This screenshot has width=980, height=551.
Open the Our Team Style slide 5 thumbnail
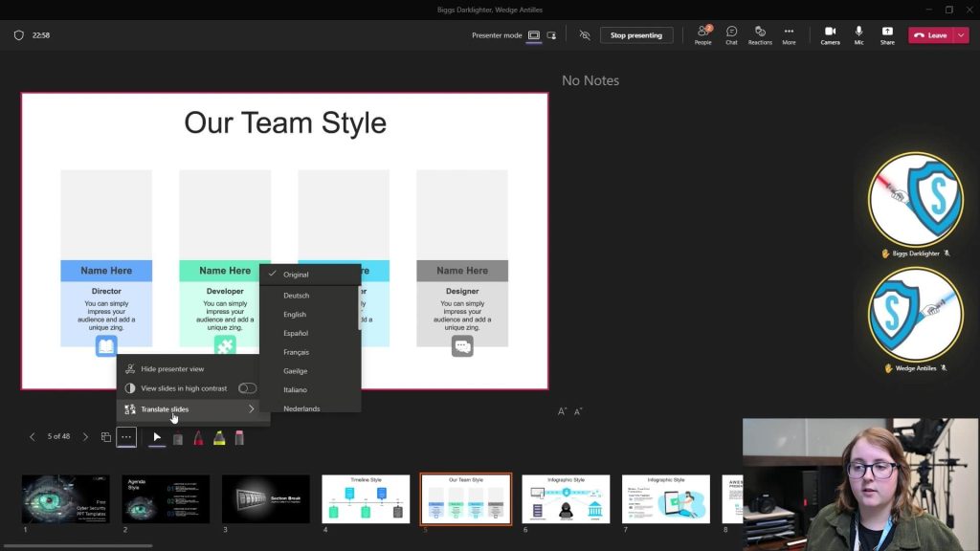(466, 499)
